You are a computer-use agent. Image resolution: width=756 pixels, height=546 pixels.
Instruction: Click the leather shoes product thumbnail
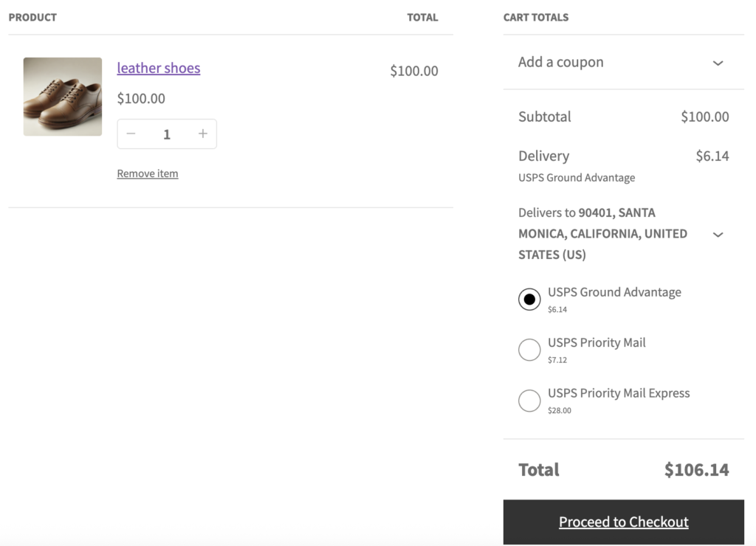[x=63, y=97]
